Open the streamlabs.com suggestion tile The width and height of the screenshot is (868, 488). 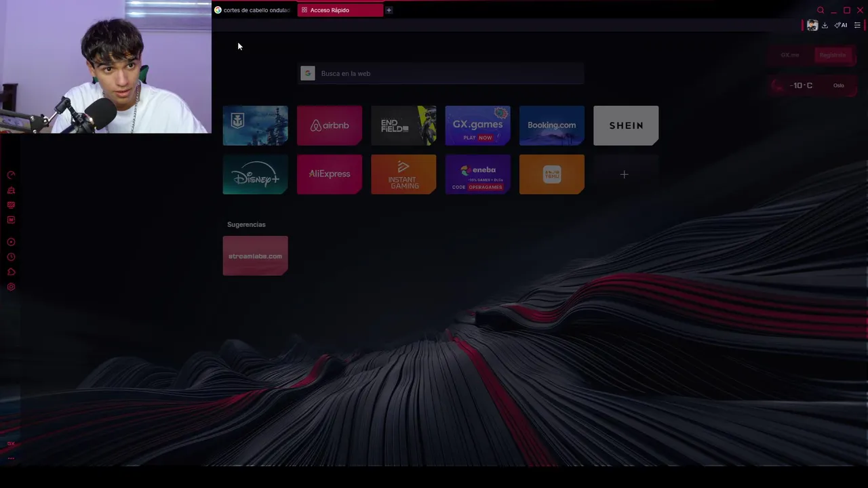[255, 256]
